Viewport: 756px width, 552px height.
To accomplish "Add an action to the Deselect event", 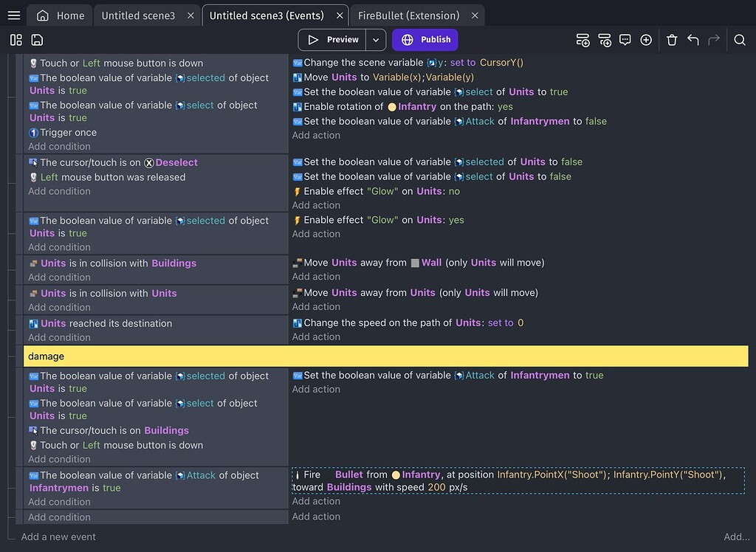I will pyautogui.click(x=316, y=205).
